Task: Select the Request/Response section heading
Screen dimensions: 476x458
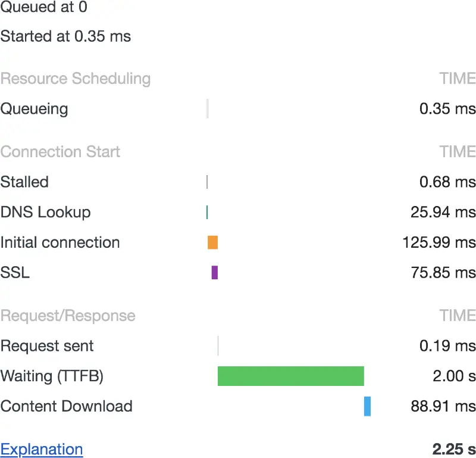Action: (68, 316)
